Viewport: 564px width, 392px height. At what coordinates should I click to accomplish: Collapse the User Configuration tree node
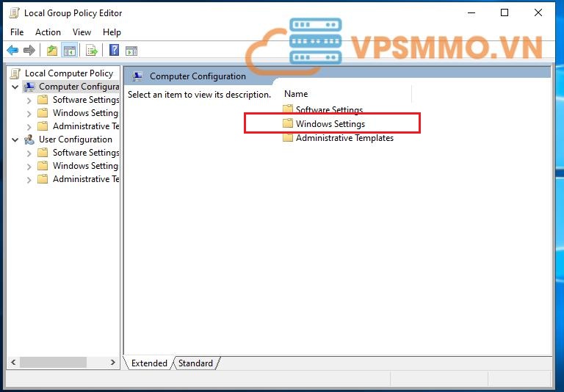(x=15, y=139)
